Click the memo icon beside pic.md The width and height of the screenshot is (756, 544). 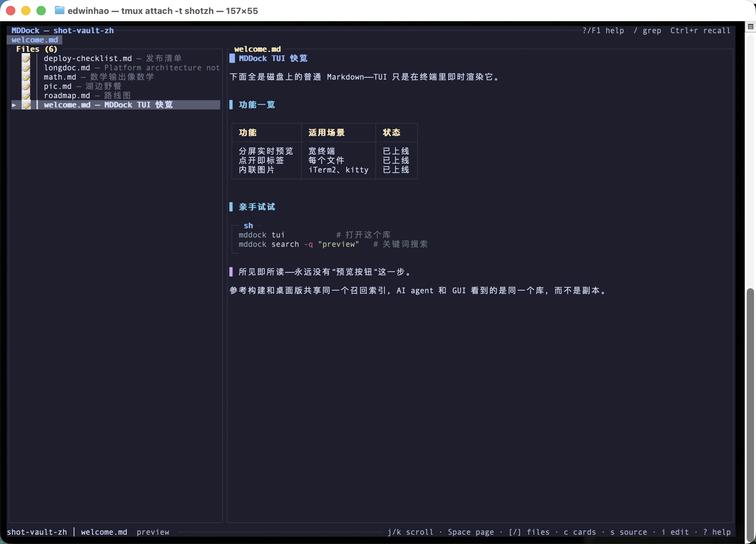[26, 86]
